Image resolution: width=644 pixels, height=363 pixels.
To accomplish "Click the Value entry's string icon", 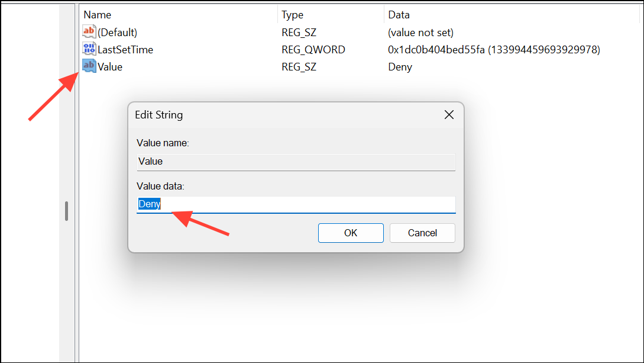I will (89, 66).
